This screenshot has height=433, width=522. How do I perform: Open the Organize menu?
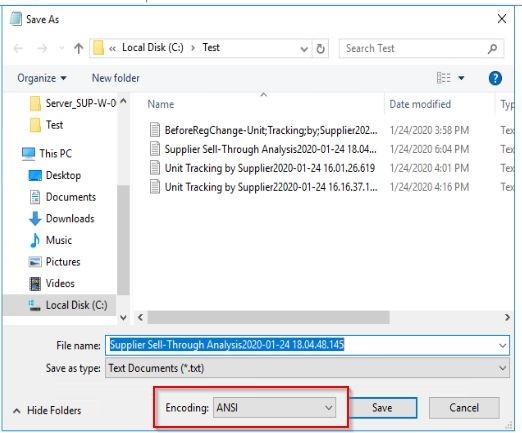coord(42,78)
